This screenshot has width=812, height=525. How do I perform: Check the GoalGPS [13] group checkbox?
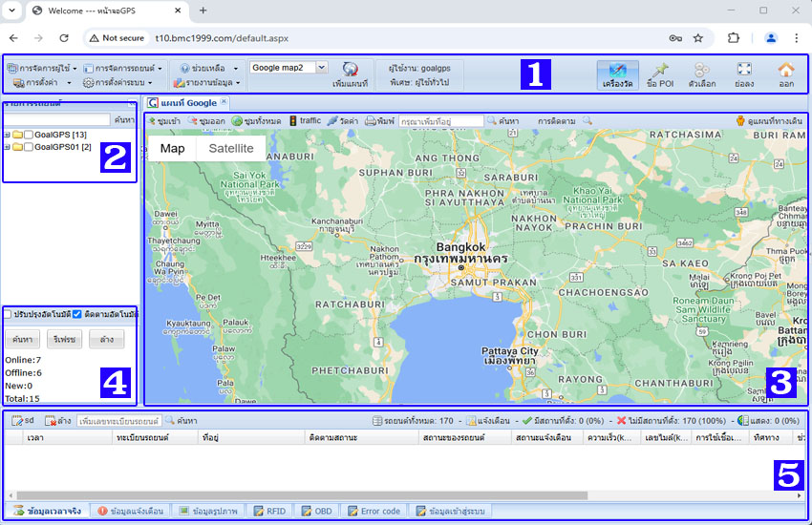(29, 135)
